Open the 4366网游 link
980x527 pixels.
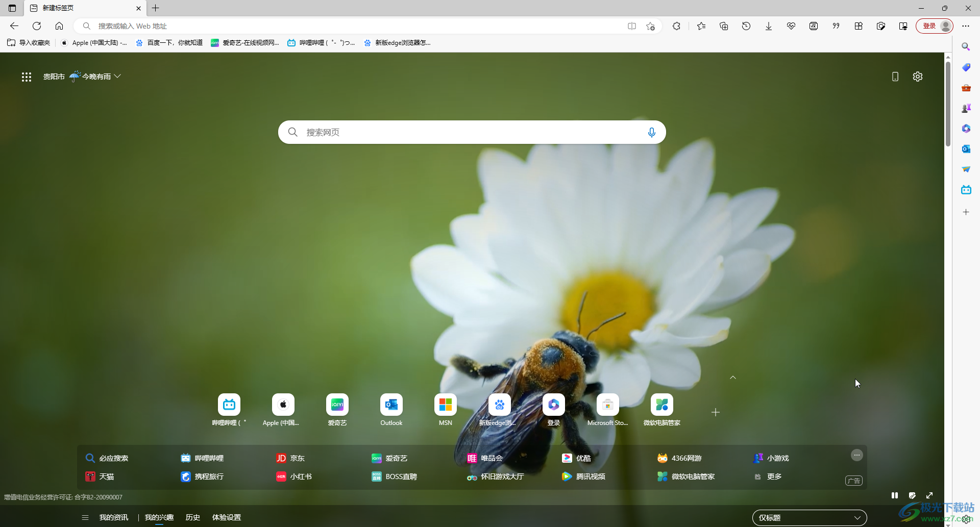tap(679, 458)
